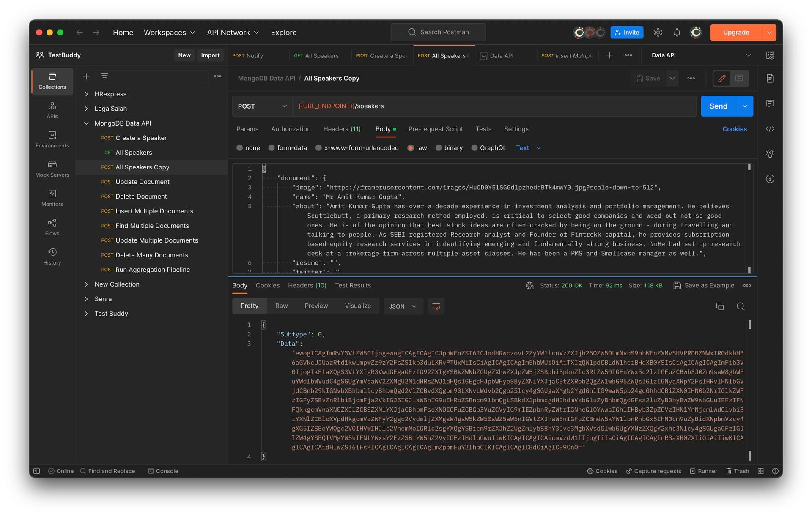
Task: Open the Text format dropdown
Action: [528, 148]
